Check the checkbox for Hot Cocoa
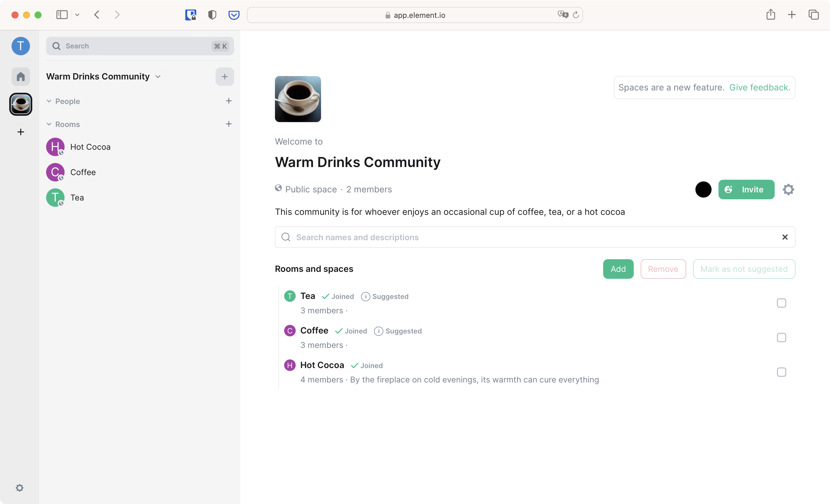The image size is (830, 504). tap(782, 372)
